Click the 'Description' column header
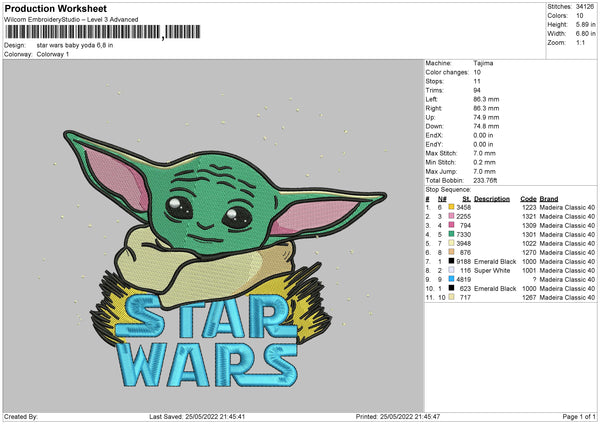 [492, 199]
